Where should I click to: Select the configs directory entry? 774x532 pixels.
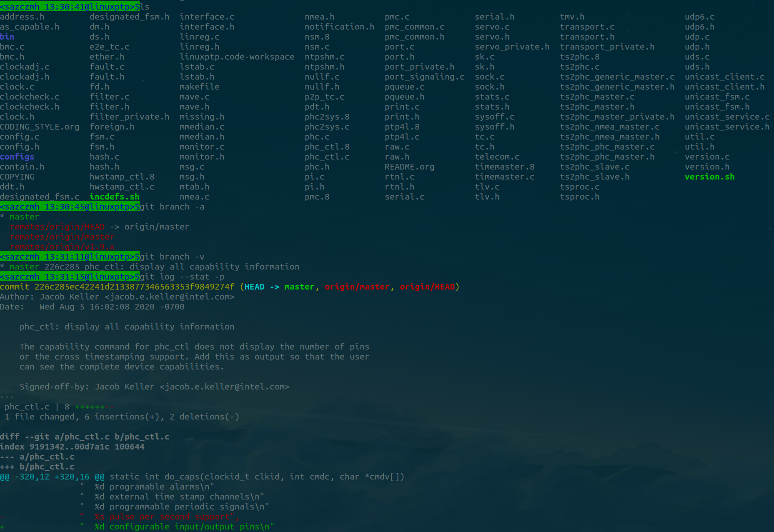pos(17,157)
